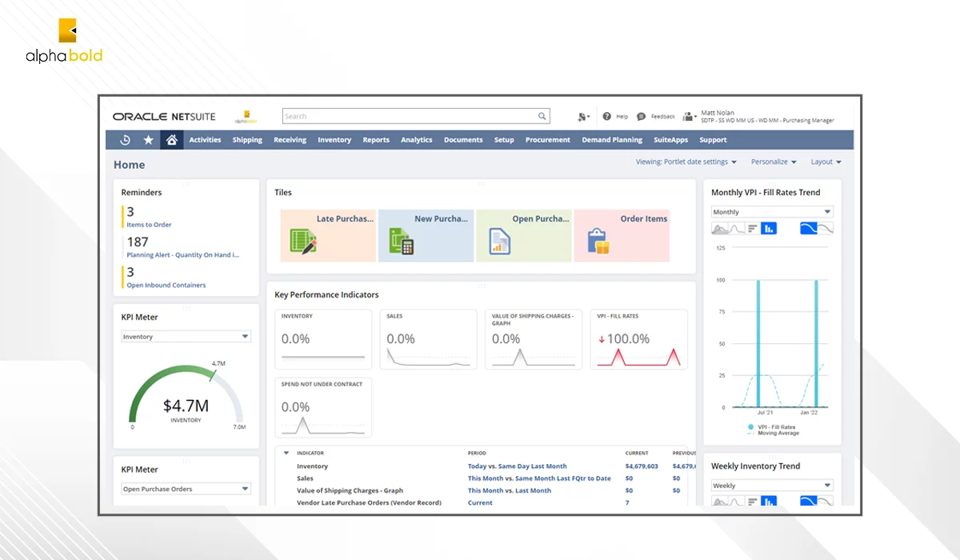The image size is (960, 560).
Task: Open the Documents menu
Action: 463,140
